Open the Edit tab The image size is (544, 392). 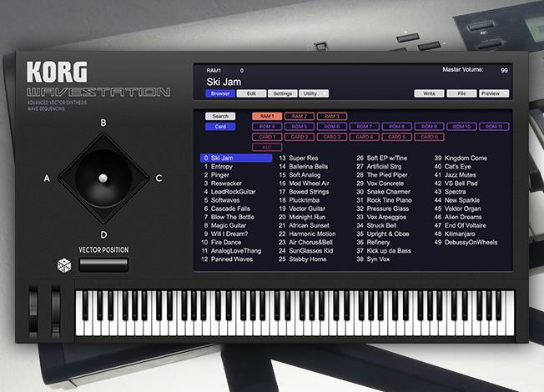click(x=251, y=93)
